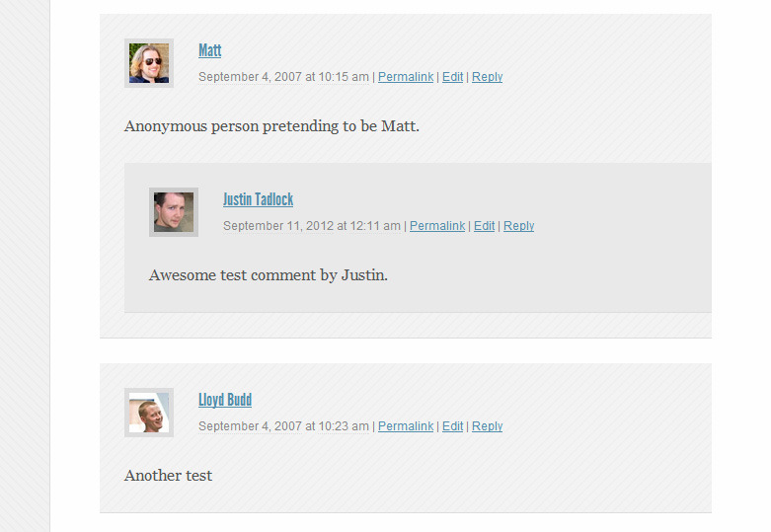Click the September 4, 2007 10:15 am timestamp

[283, 77]
